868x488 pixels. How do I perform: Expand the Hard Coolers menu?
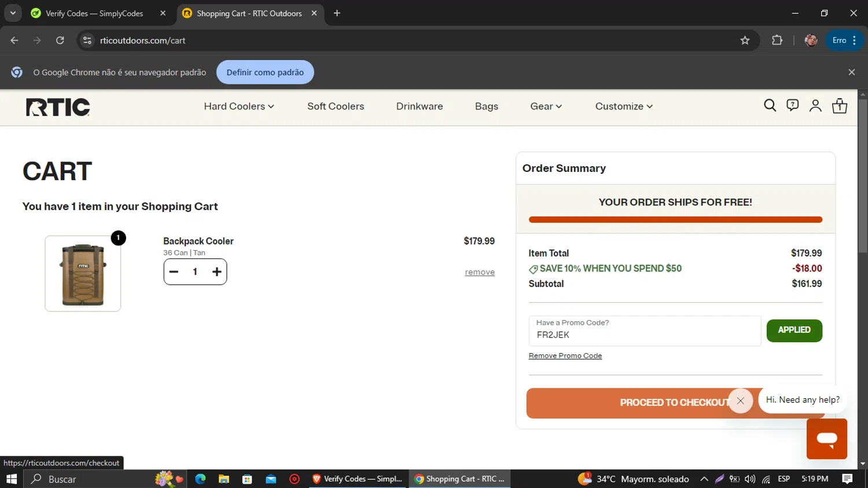(239, 107)
